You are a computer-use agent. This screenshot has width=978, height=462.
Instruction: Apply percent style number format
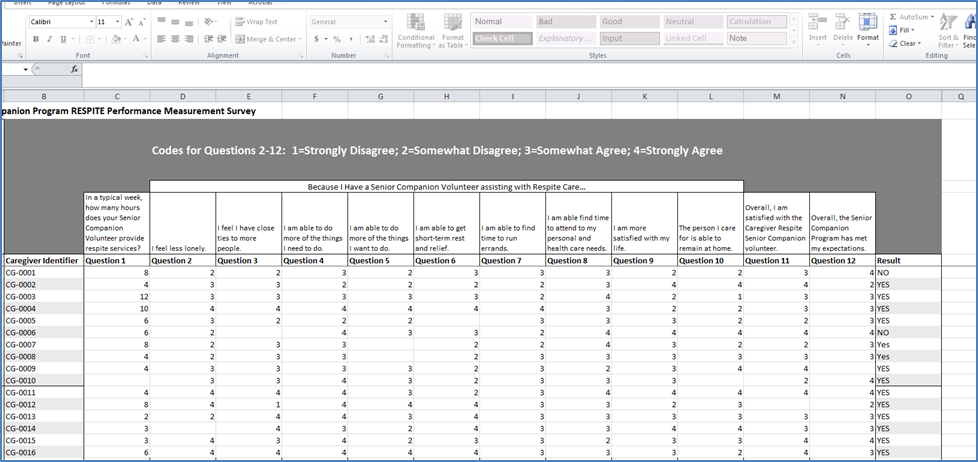[x=337, y=39]
